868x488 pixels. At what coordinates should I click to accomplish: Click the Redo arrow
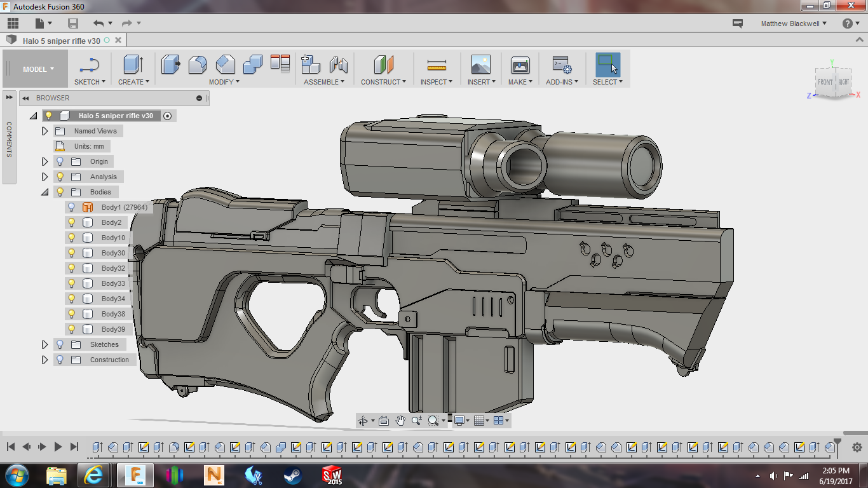point(126,24)
